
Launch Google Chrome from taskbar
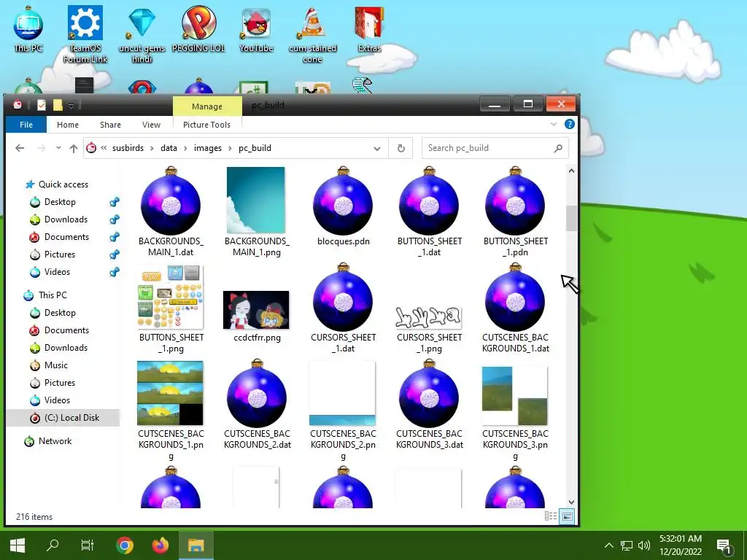[x=125, y=545]
